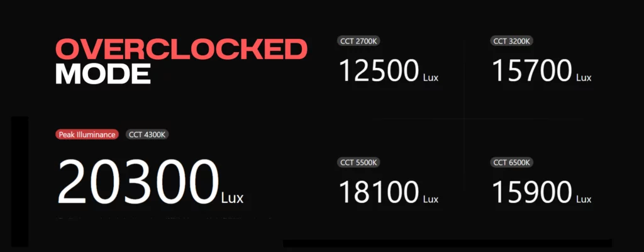Image resolution: width=644 pixels, height=252 pixels.
Task: Click the Lux unit beside 15700
Action: (584, 77)
